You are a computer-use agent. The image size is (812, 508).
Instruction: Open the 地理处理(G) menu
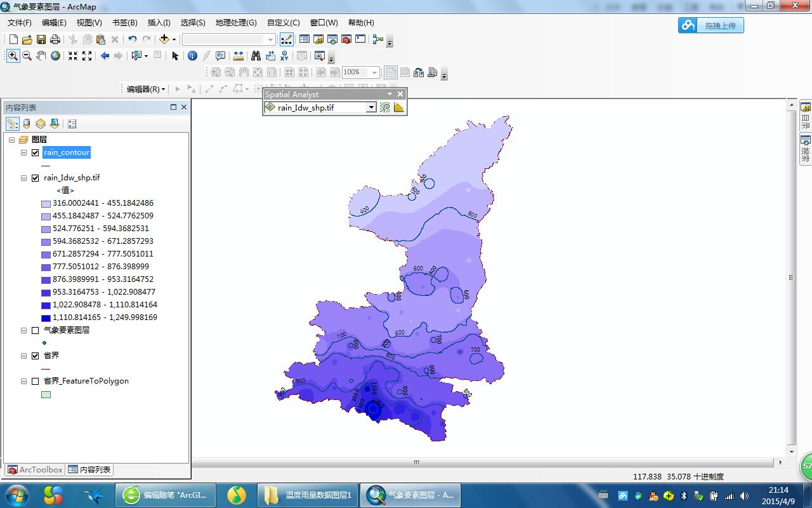click(236, 22)
